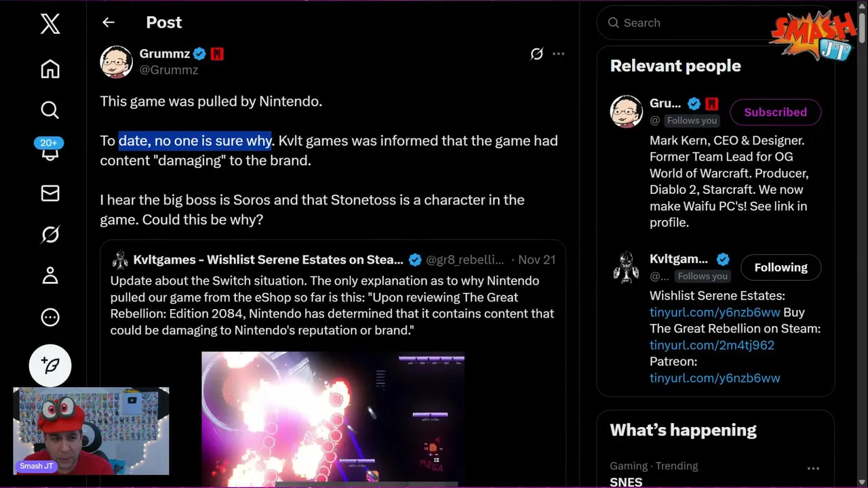The height and width of the screenshot is (488, 868).
Task: Open tinyurl.com/2m4tj962 Steam link
Action: pos(711,345)
